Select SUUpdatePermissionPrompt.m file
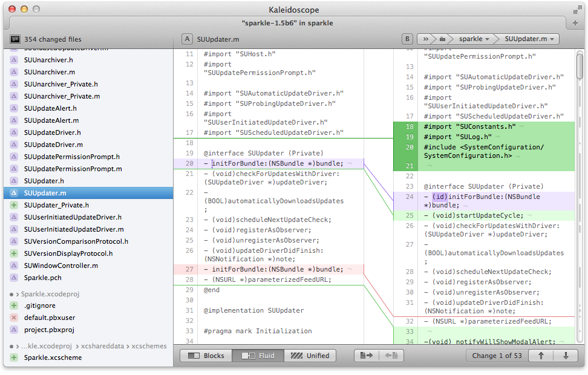The height and width of the screenshot is (375, 588). [88, 169]
